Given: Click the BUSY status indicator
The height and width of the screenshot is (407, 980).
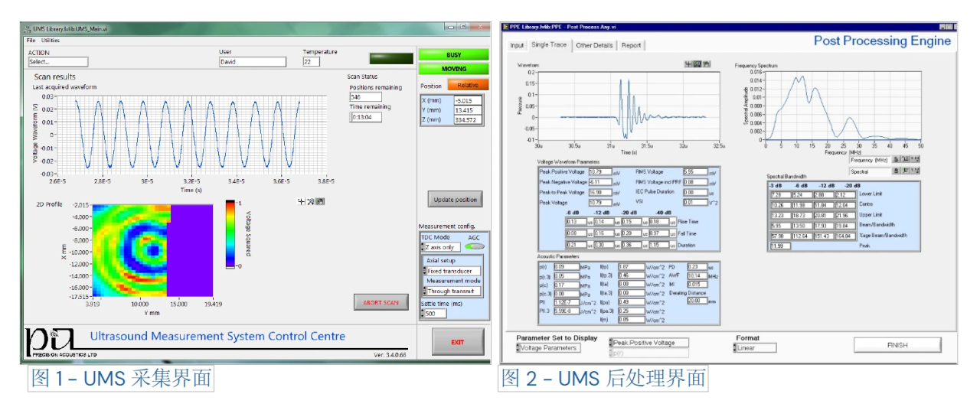Looking at the screenshot, I should [x=454, y=54].
